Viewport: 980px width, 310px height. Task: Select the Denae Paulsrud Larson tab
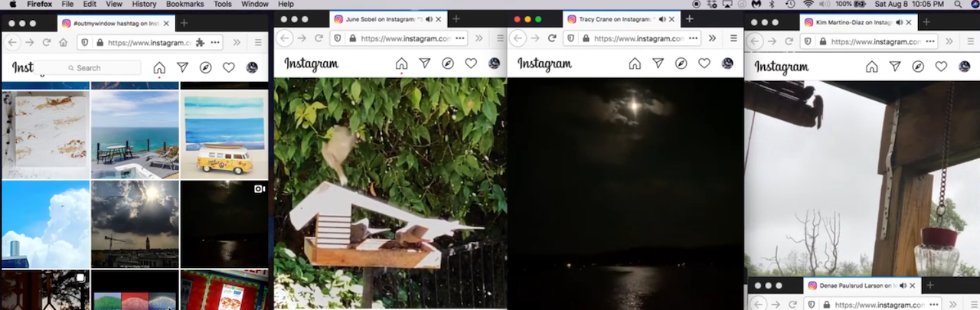tap(862, 286)
